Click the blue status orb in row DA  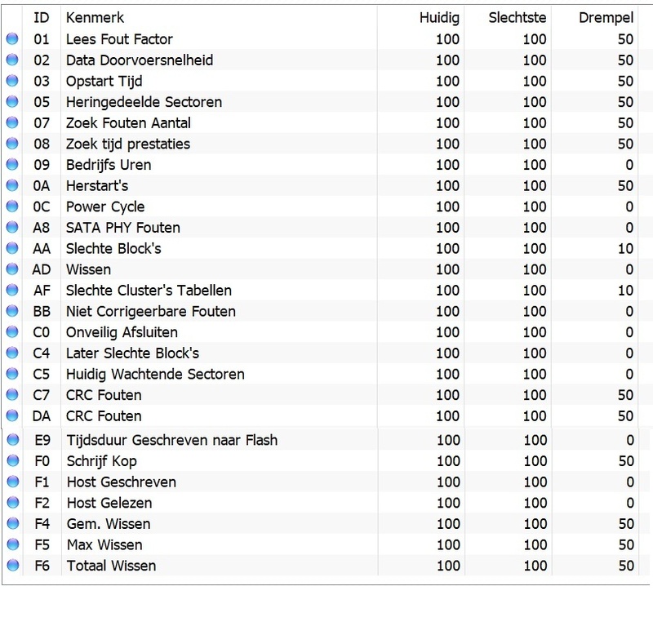[12, 415]
